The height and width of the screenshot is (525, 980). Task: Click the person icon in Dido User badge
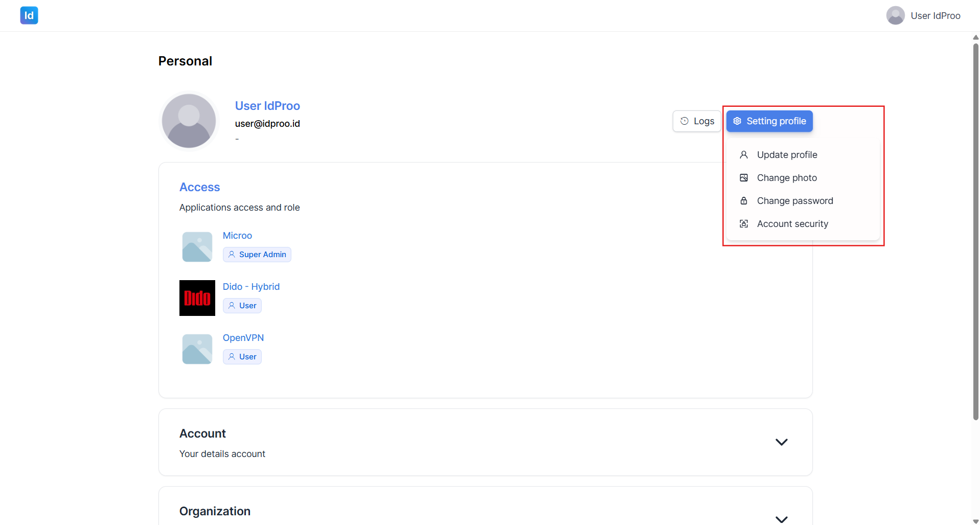click(232, 306)
